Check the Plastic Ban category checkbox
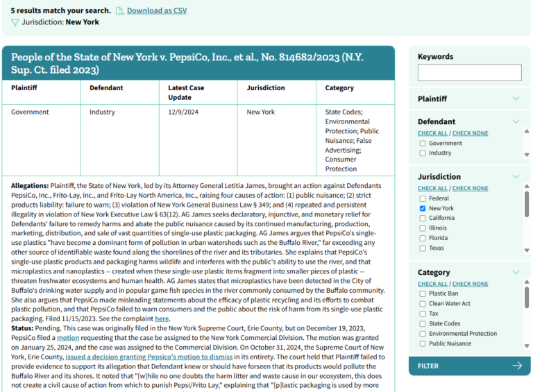The height and width of the screenshot is (392, 533). click(423, 293)
